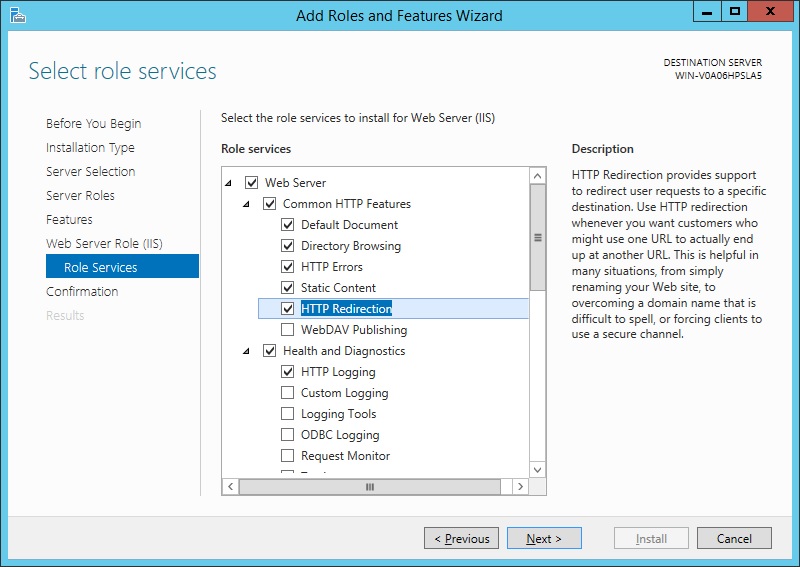Click the vertical scrollbar thumb in role services
Image resolution: width=800 pixels, height=567 pixels.
click(x=537, y=237)
